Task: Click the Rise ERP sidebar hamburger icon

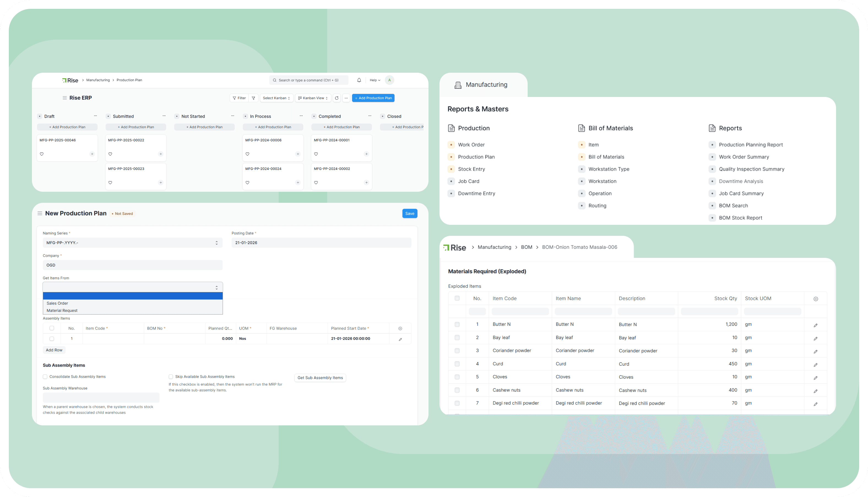Action: (64, 98)
